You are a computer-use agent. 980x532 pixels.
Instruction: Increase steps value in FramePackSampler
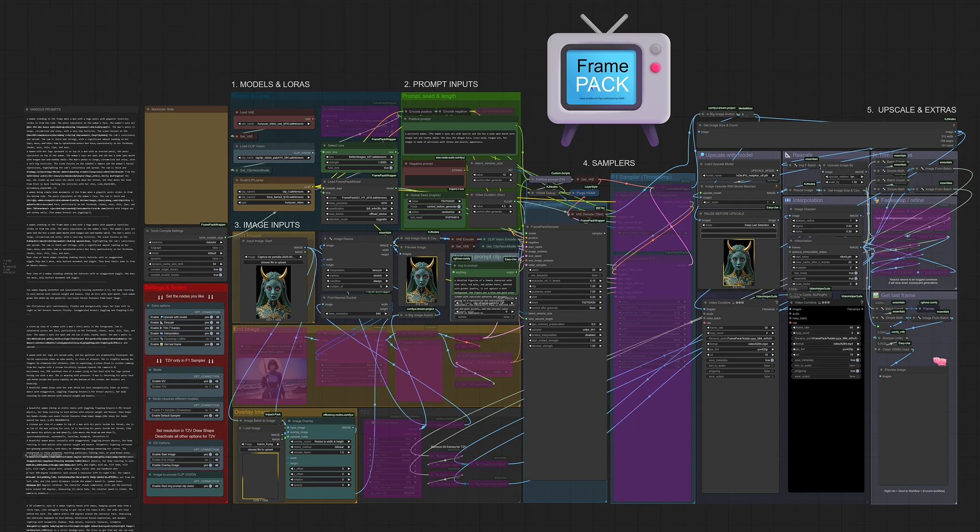(x=600, y=270)
